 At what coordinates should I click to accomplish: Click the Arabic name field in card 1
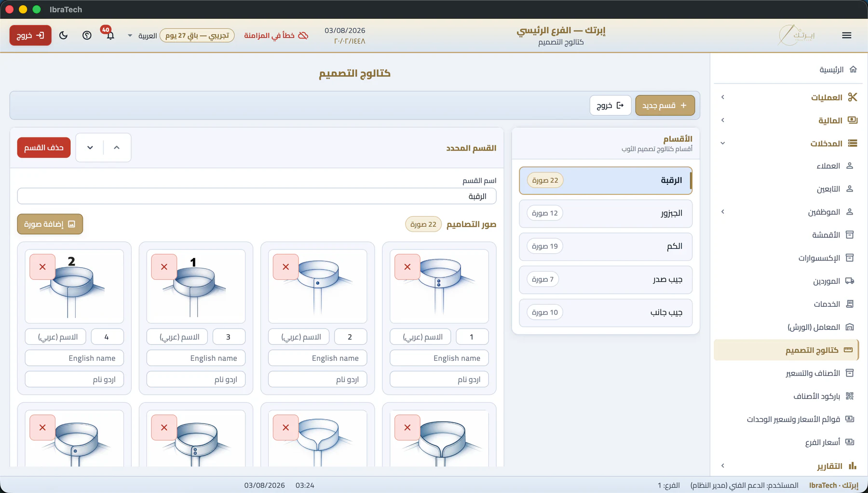(x=420, y=337)
